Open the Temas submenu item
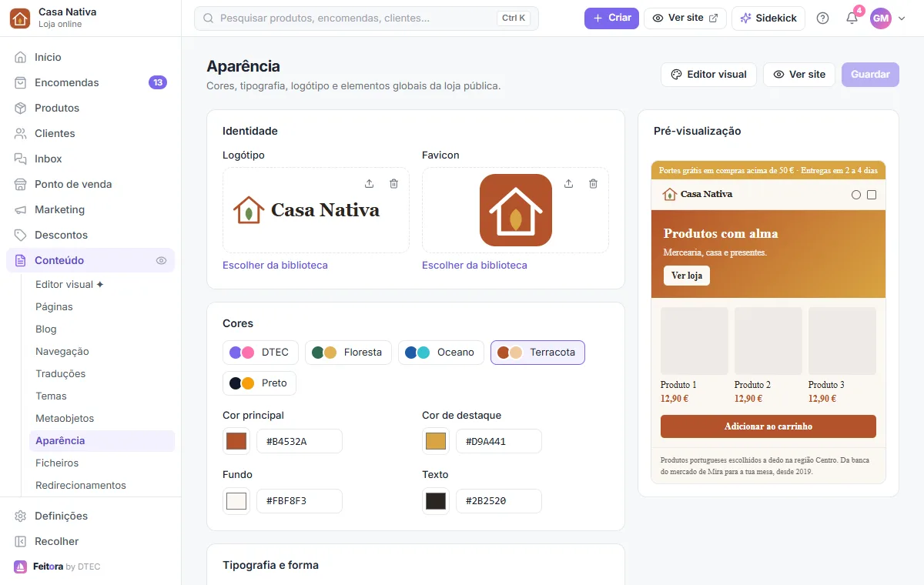924x585 pixels. point(102,396)
